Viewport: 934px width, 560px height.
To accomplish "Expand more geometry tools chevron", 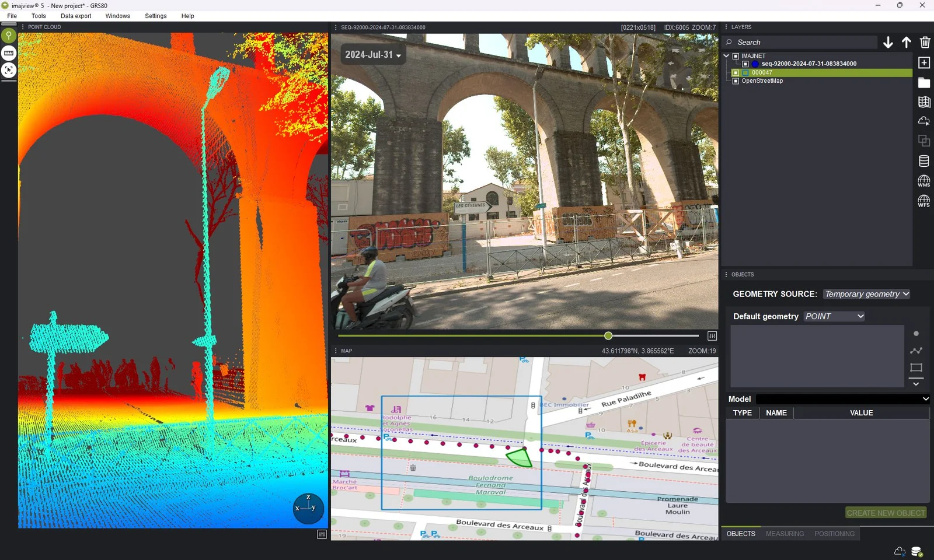I will tap(916, 384).
